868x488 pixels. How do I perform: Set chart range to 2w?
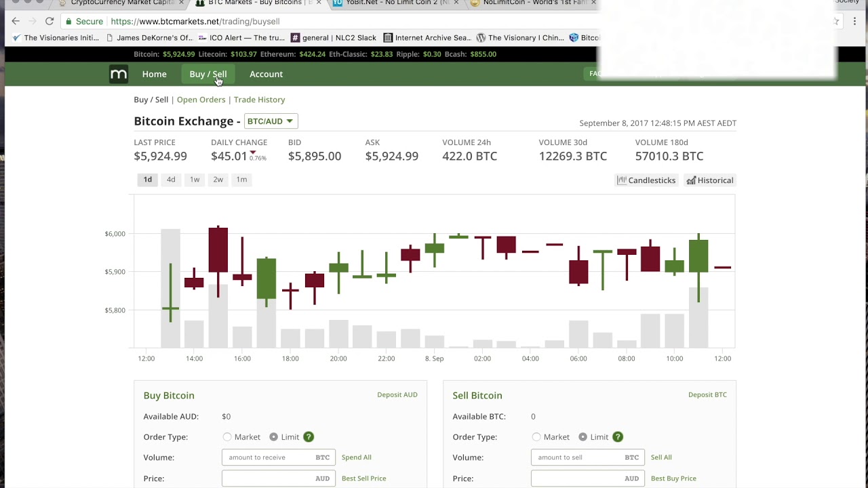[218, 180]
